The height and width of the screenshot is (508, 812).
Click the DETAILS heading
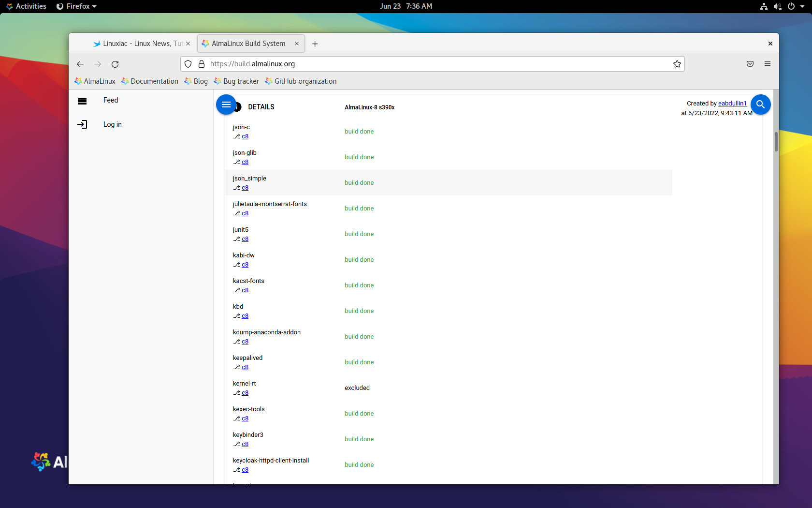261,107
